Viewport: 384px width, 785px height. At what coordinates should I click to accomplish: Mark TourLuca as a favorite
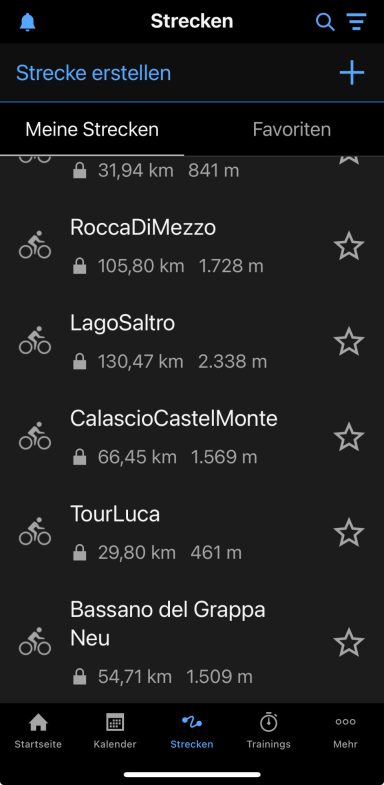(x=349, y=533)
